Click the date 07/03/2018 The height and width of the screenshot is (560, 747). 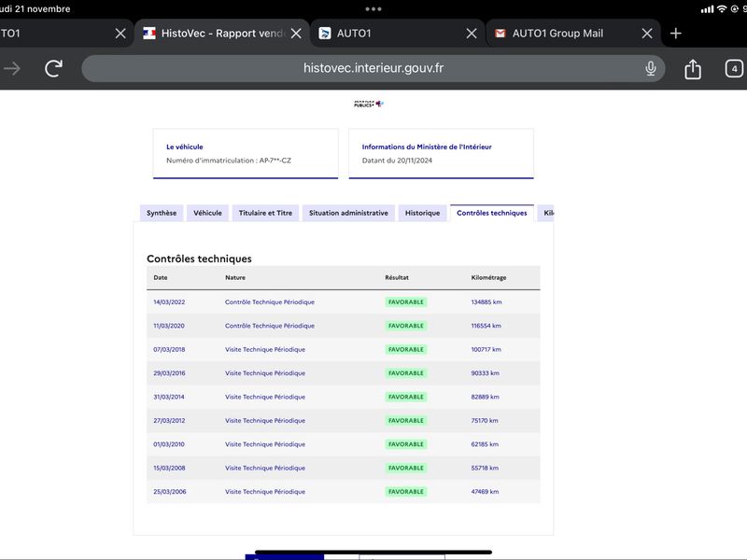(169, 349)
